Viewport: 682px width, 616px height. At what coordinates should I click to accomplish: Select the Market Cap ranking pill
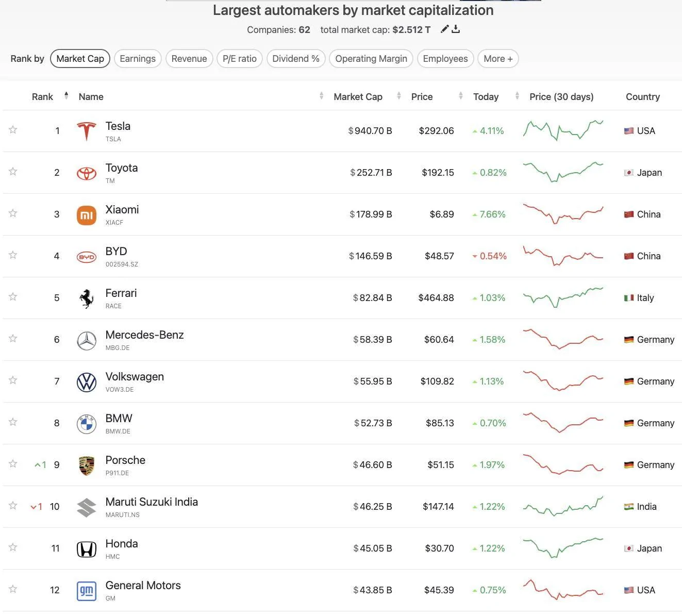point(80,59)
